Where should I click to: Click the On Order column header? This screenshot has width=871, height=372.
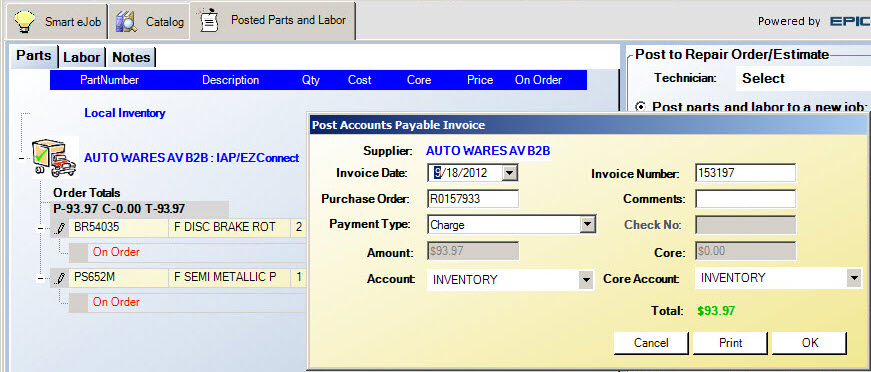(538, 80)
